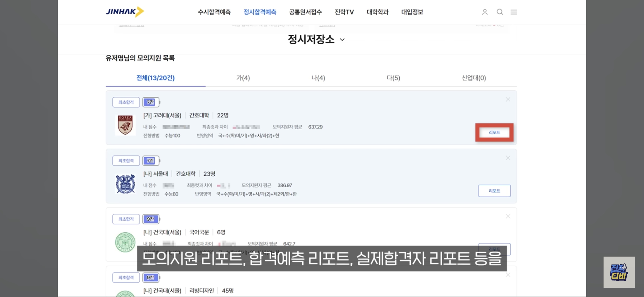The width and height of the screenshot is (644, 297).
Task: Click the Korea University crest logo
Action: 125,125
